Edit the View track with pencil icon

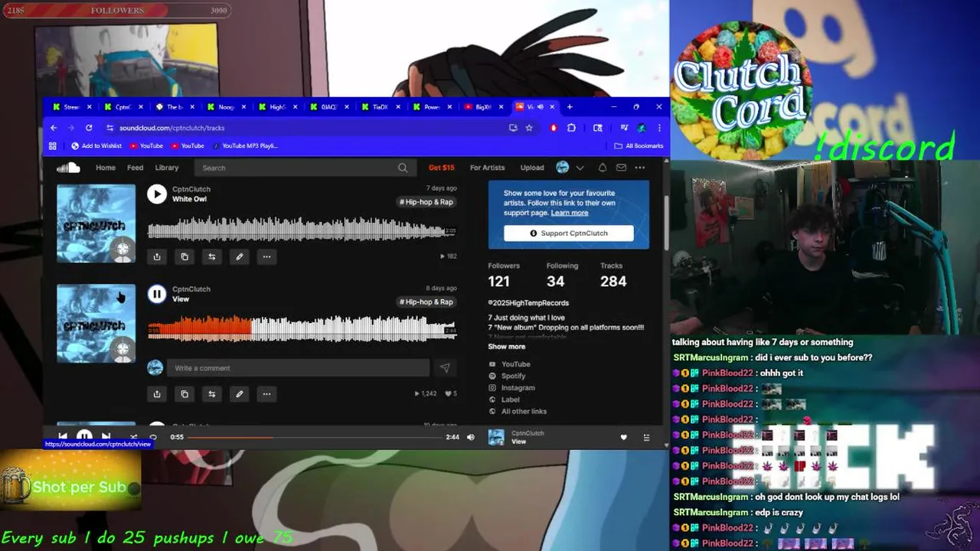tap(240, 394)
